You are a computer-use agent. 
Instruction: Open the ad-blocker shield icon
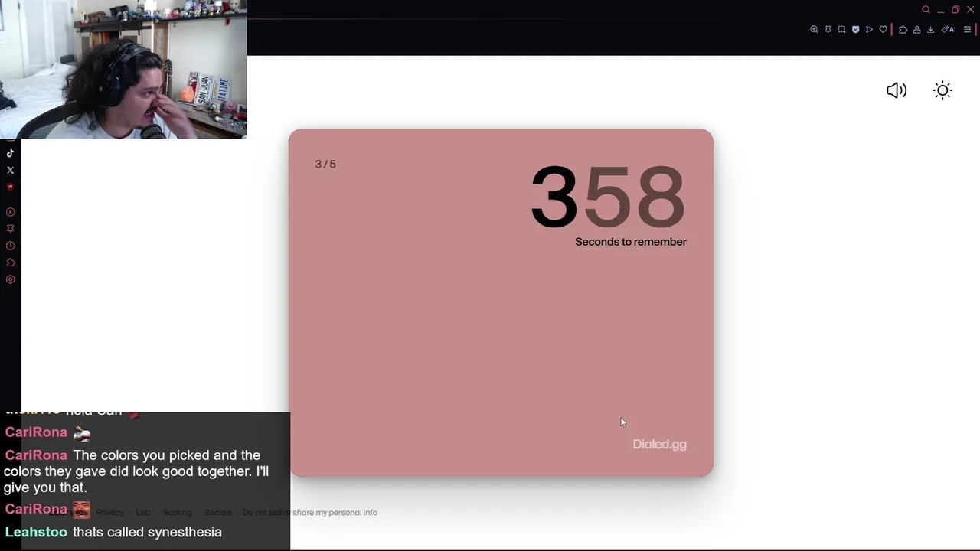(855, 30)
